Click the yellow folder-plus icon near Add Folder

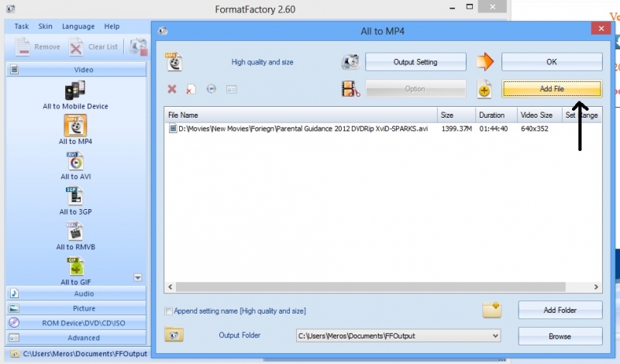tap(491, 310)
